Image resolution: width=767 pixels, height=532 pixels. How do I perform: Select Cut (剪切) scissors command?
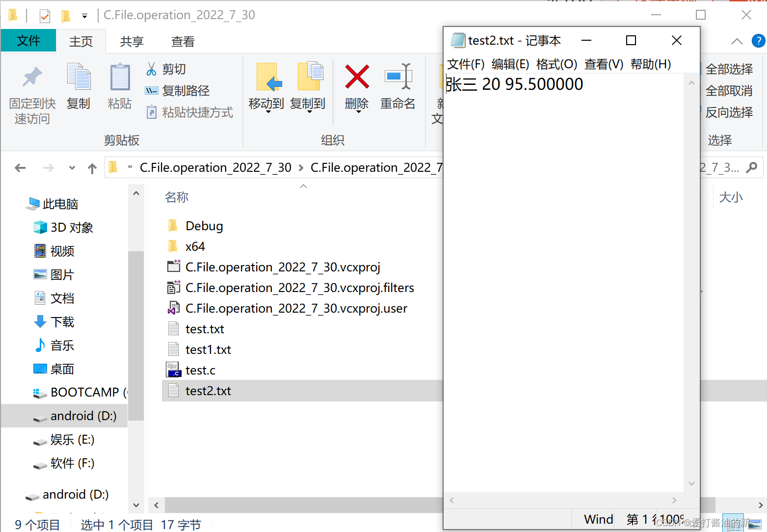coord(166,69)
